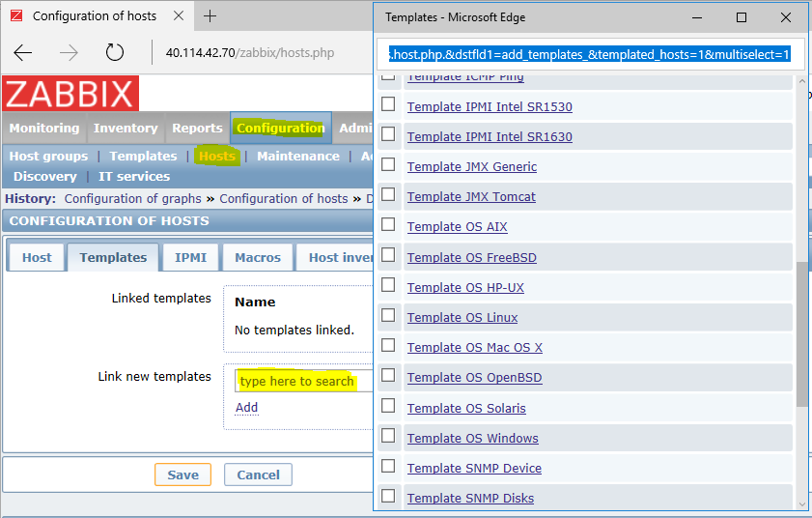Screen dimensions: 812x518
Task: Go back using browser back arrow
Action: coord(22,52)
